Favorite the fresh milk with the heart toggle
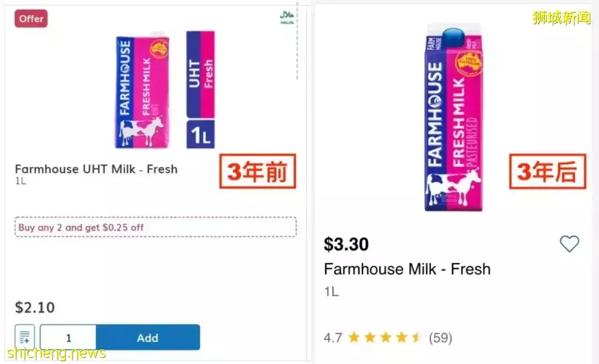The height and width of the screenshot is (364, 599). 570,244
